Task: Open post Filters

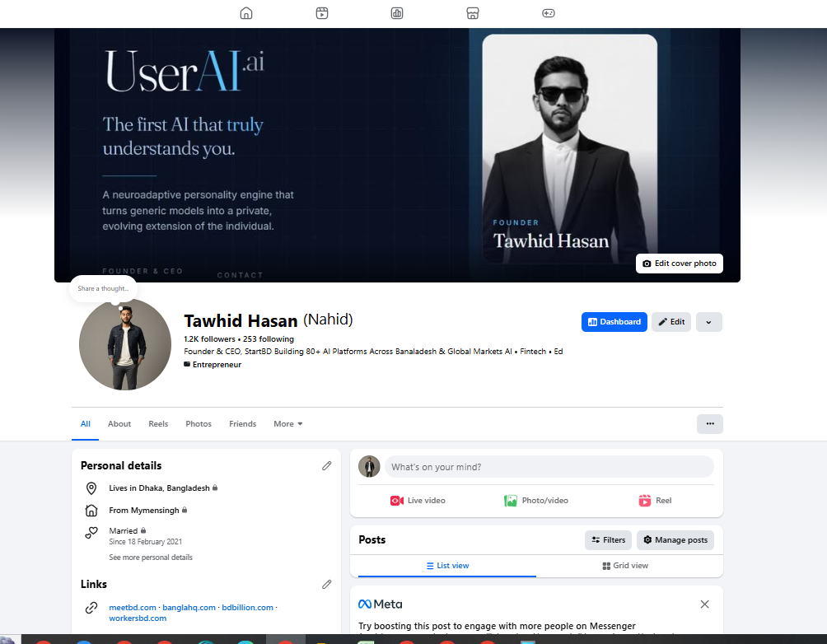Action: (608, 540)
